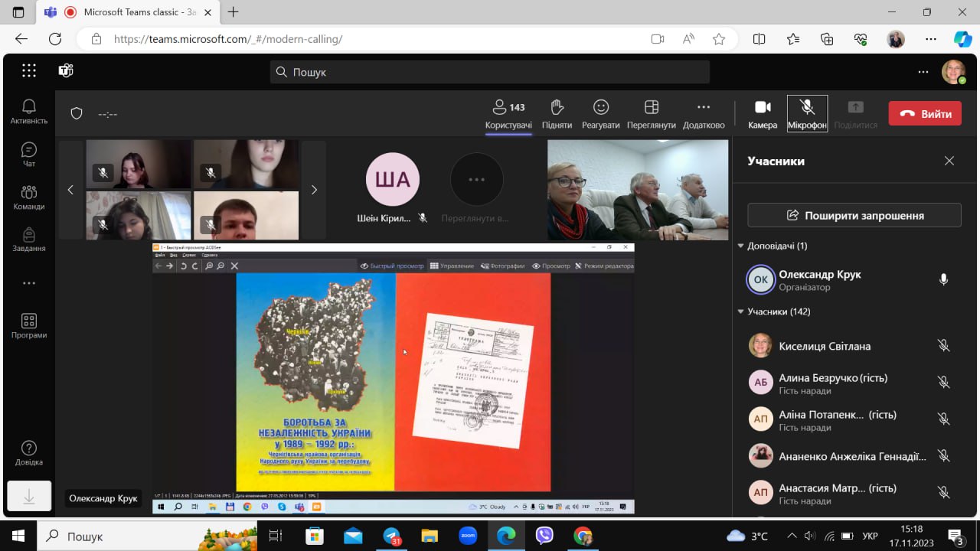Open Help (Довідка) in the sidebar

29,453
